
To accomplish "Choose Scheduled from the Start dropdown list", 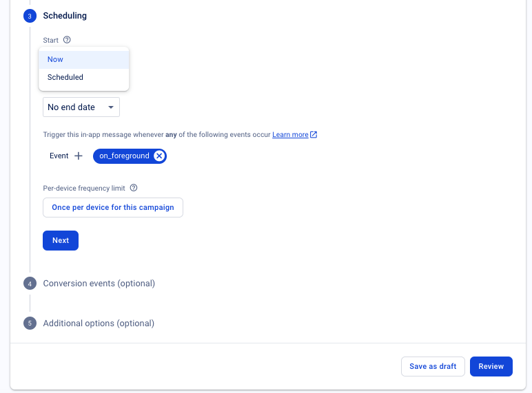I will click(x=83, y=77).
